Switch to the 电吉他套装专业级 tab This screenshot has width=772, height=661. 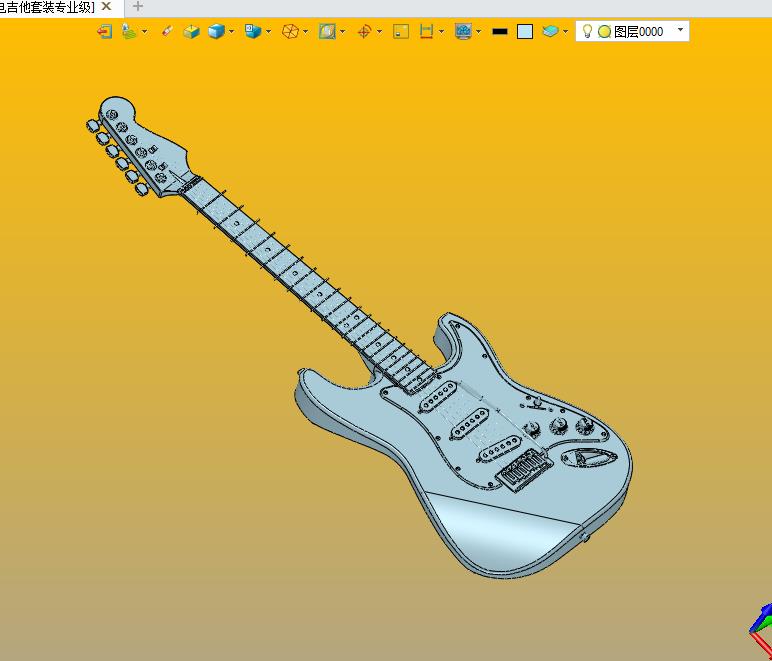coord(47,7)
